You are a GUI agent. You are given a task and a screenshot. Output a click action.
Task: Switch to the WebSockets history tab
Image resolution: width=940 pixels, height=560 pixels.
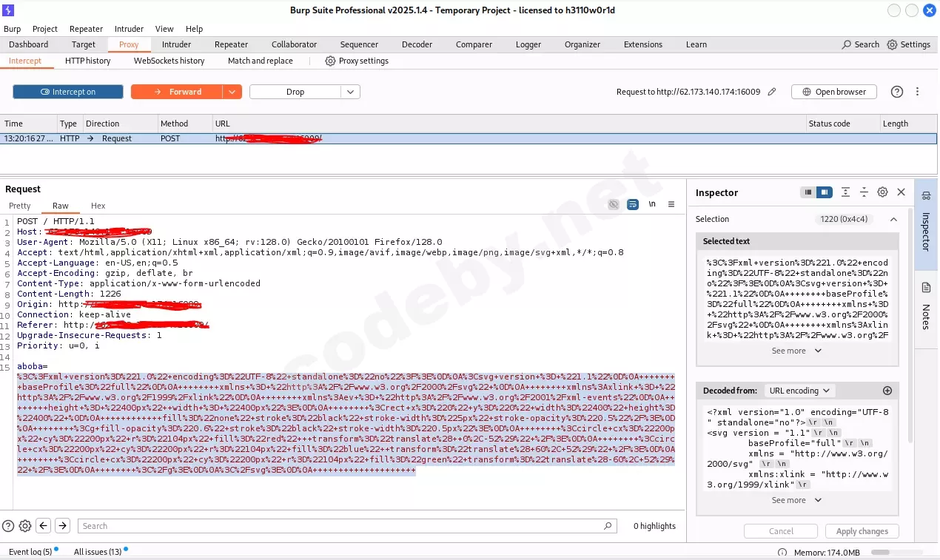[169, 61]
